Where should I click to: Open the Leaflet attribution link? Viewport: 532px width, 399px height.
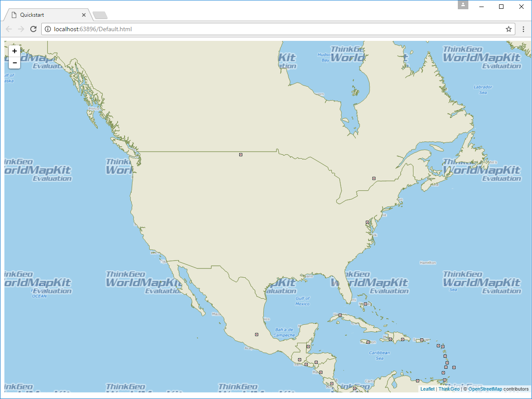[x=428, y=389]
